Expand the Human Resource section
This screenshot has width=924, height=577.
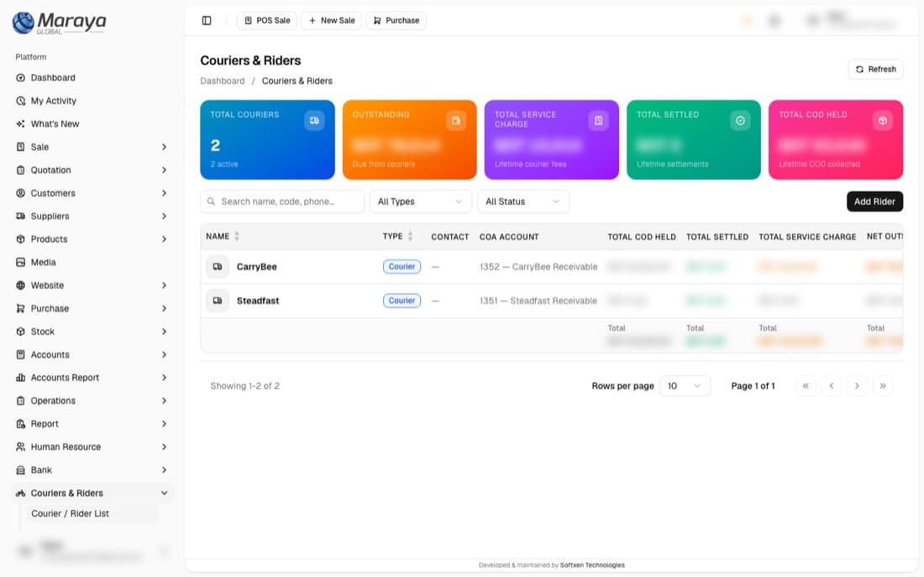pyautogui.click(x=92, y=447)
